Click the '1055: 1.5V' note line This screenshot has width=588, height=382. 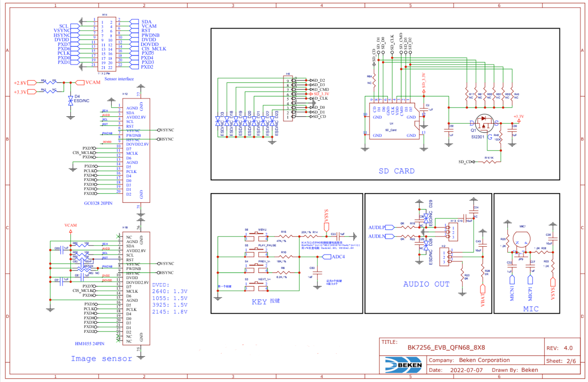170,298
